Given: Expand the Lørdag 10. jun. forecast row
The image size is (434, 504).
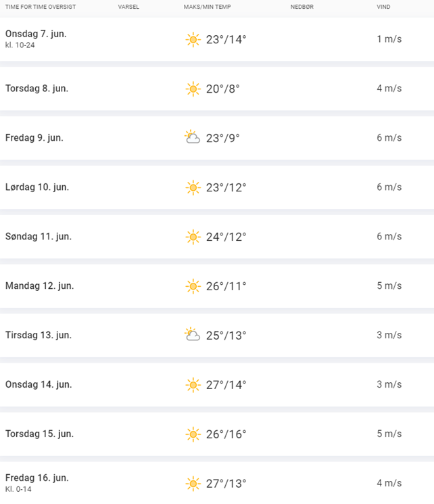Looking at the screenshot, I should click(217, 187).
